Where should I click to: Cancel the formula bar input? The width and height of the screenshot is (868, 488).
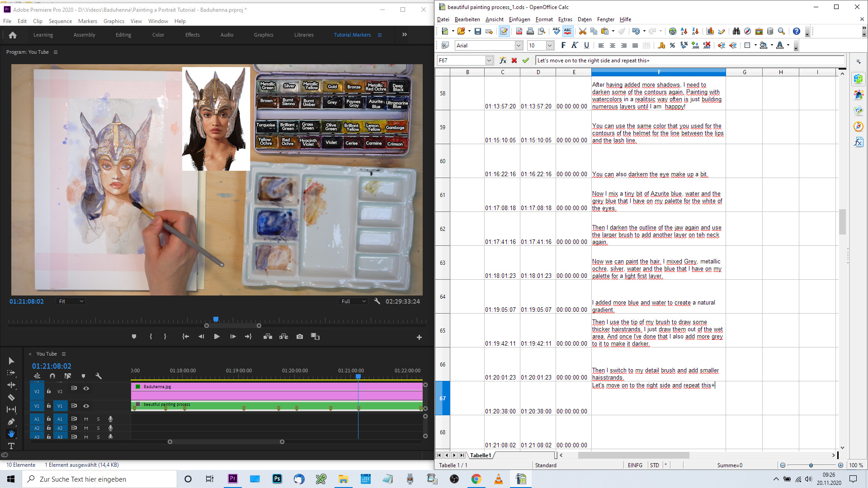514,60
